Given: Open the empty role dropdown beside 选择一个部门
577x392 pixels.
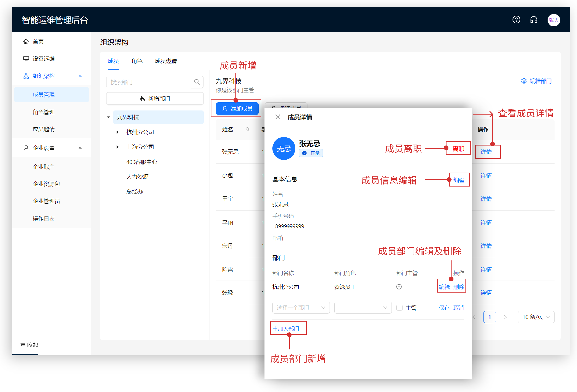Looking at the screenshot, I should 363,308.
